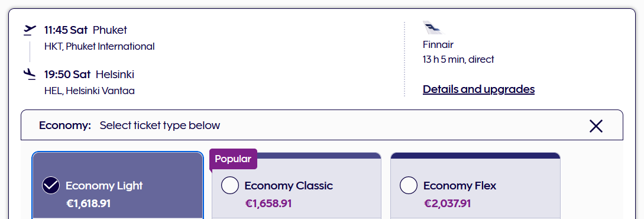Open Details and upgrades link
Image resolution: width=644 pixels, height=219 pixels.
pyautogui.click(x=478, y=89)
